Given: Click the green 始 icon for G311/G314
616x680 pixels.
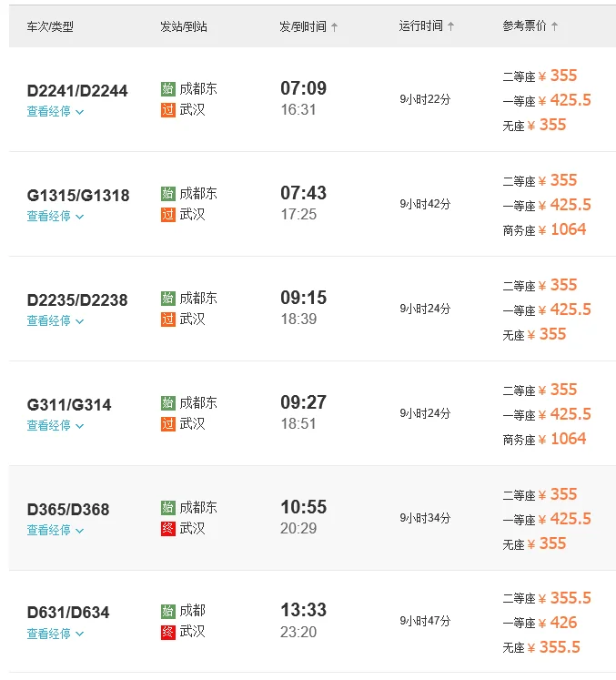Looking at the screenshot, I should click(167, 403).
